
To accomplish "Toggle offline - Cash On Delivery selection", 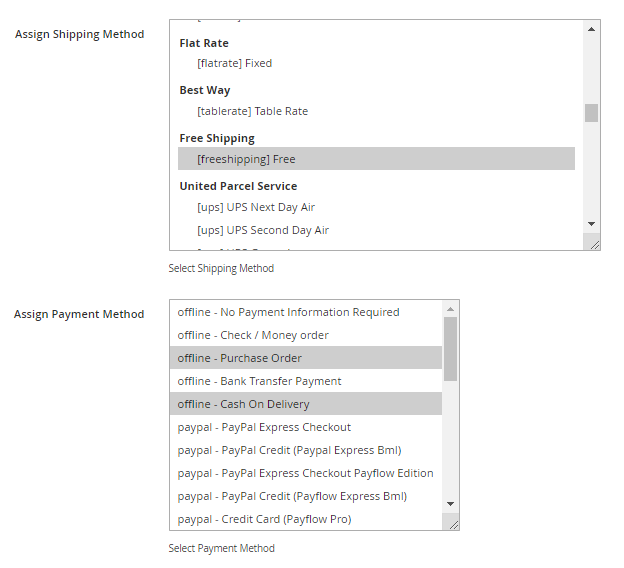I will 244,404.
